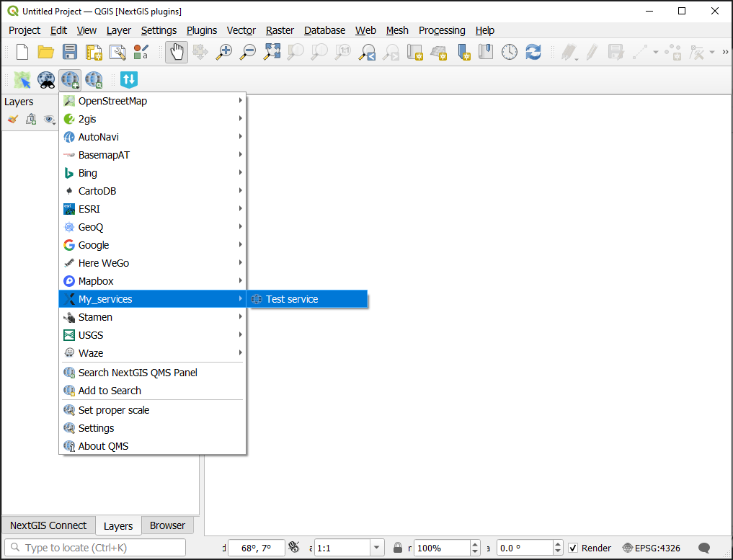Open the messages log speech bubble
The image size is (733, 560).
[705, 548]
